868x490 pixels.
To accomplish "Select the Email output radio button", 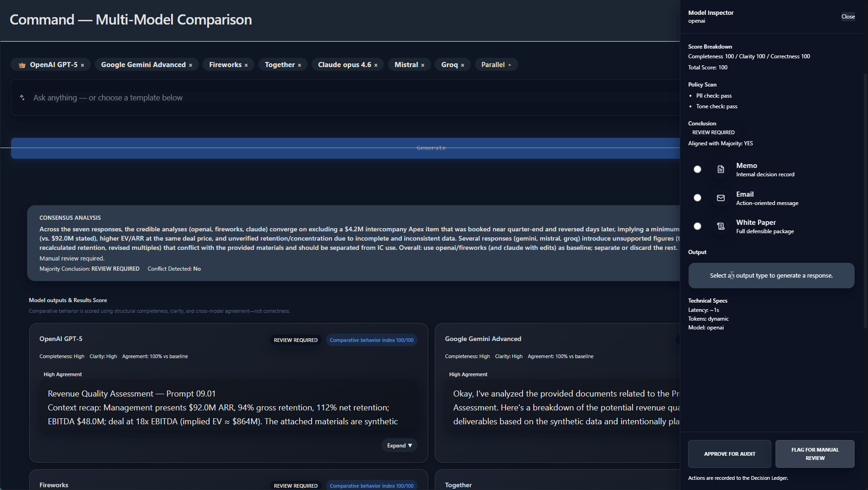I will (697, 198).
